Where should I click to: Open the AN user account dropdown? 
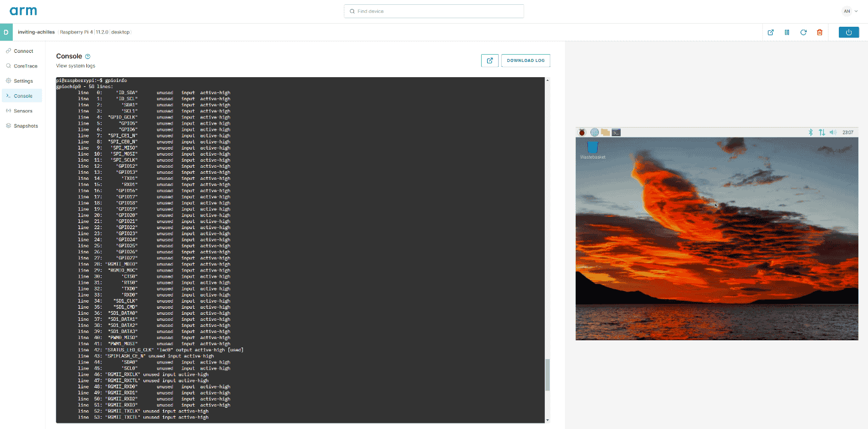point(850,11)
